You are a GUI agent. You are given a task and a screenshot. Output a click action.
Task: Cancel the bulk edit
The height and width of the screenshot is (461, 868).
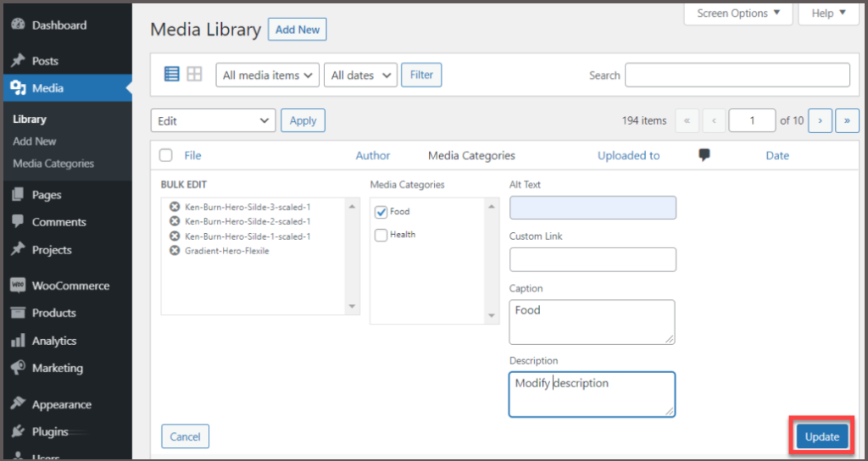[185, 436]
